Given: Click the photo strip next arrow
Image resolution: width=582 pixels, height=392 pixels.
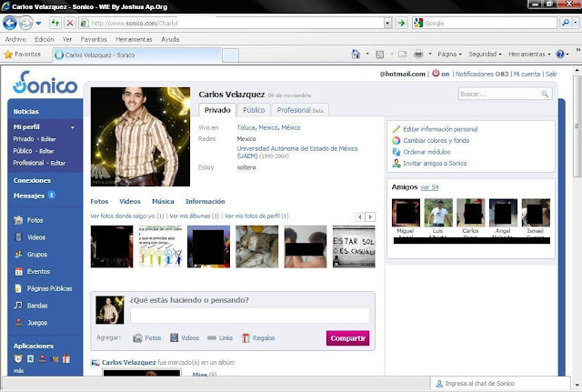Looking at the screenshot, I should tap(370, 216).
